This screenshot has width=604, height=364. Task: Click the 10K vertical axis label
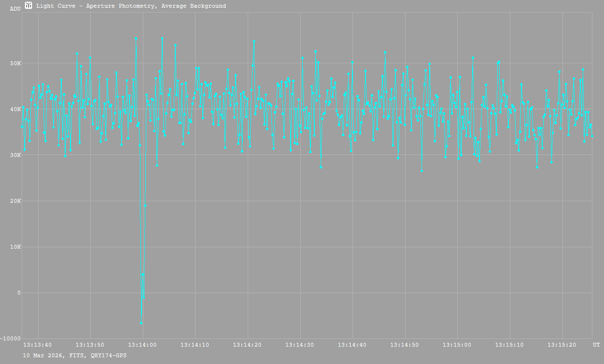pyautogui.click(x=15, y=247)
